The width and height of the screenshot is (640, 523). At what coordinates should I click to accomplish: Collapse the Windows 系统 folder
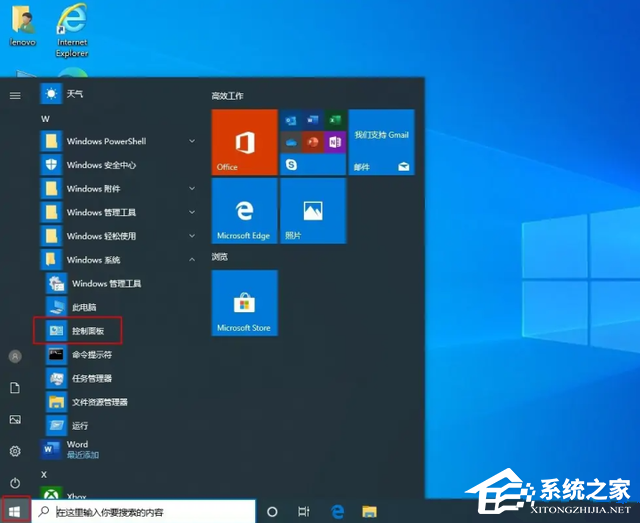[x=118, y=260]
